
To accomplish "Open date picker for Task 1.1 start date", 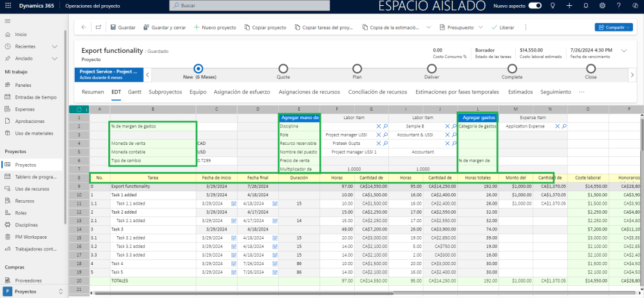I will click(233, 203).
